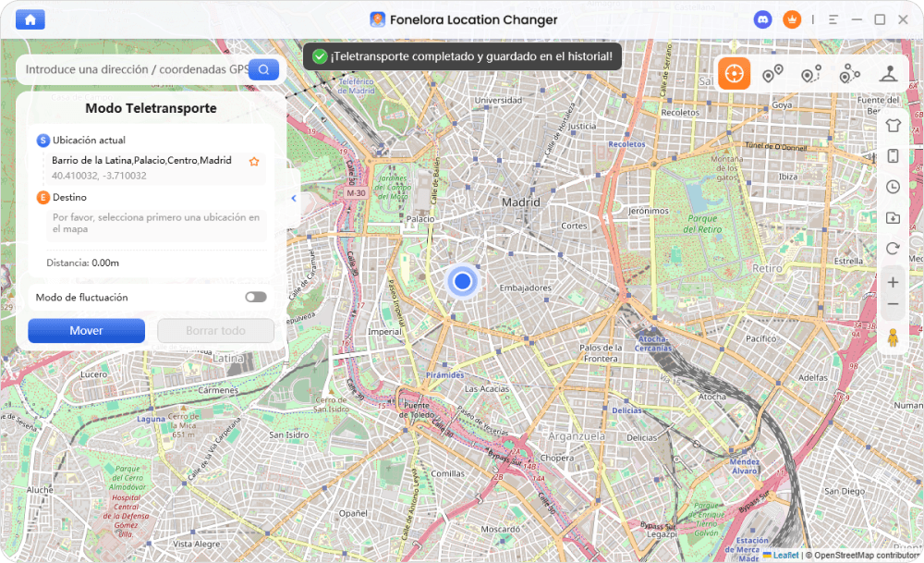Collapse the side panel with arrow
Image resolution: width=924 pixels, height=563 pixels.
[294, 198]
